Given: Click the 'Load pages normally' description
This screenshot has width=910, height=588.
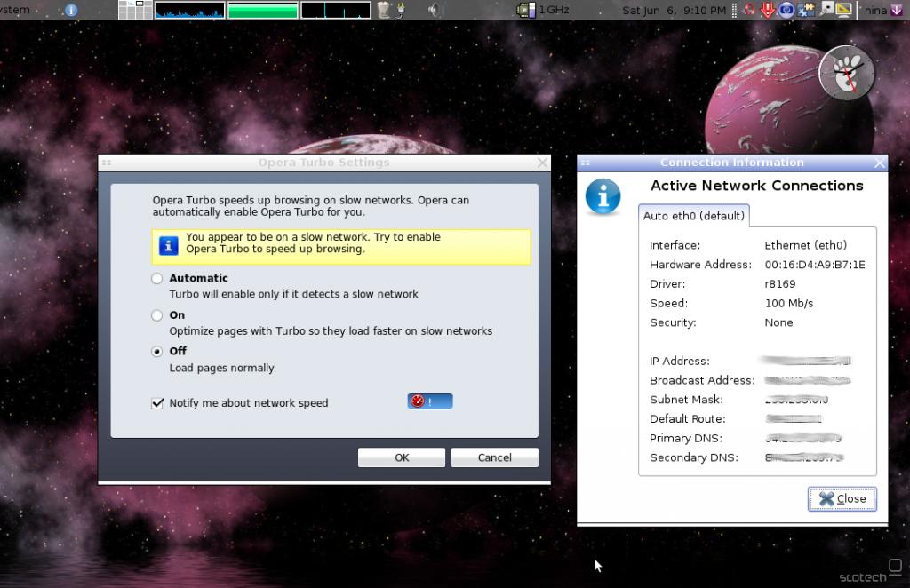Looking at the screenshot, I should click(221, 369).
